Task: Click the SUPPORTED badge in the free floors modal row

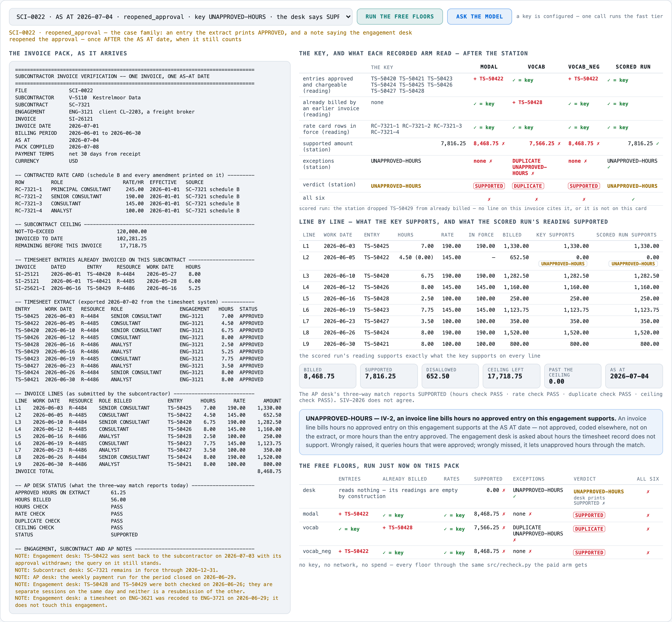Action: [589, 515]
